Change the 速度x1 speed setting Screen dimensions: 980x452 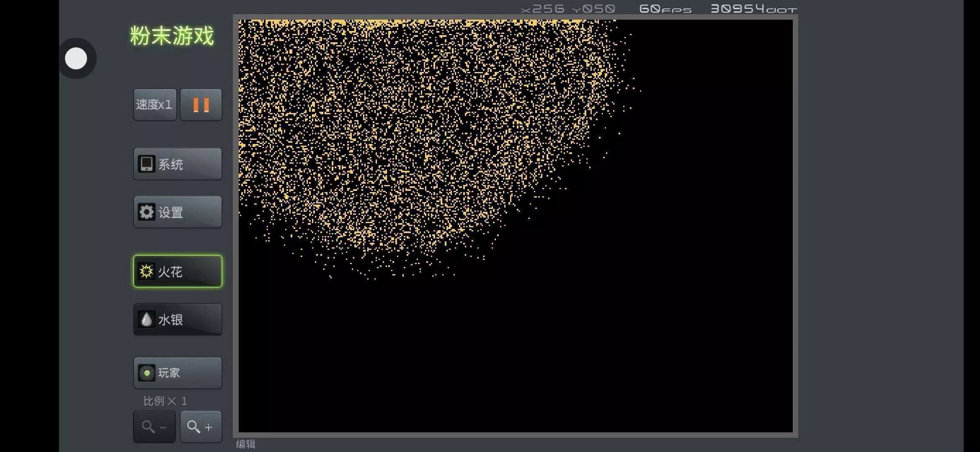tap(155, 105)
